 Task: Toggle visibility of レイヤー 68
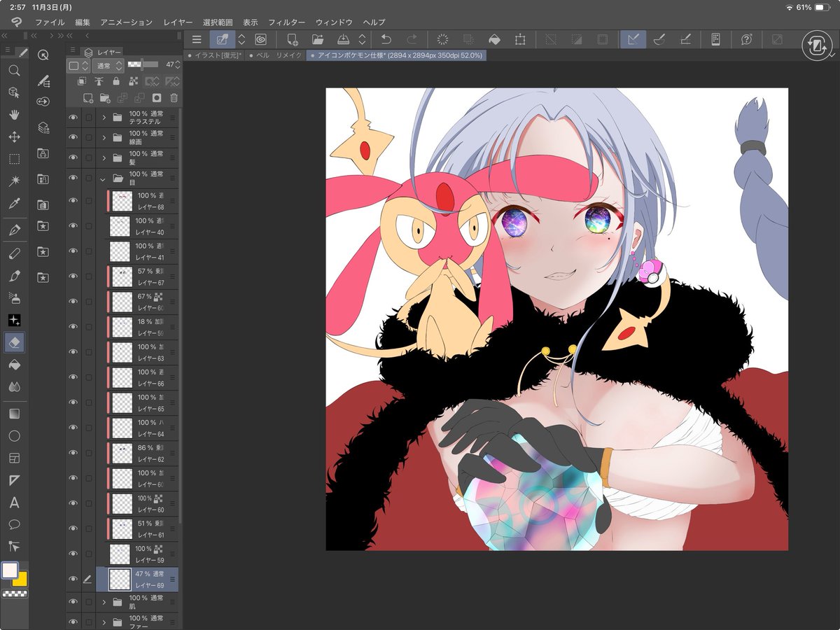[x=73, y=201]
